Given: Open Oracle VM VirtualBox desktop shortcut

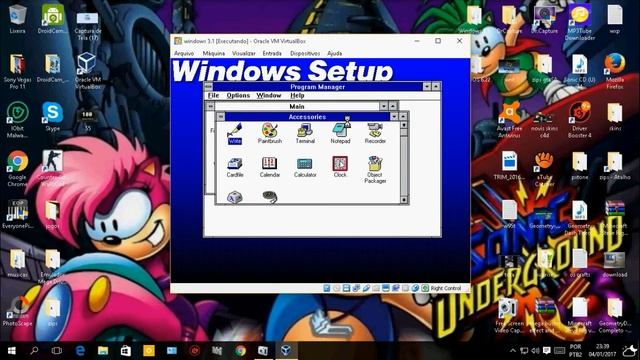Looking at the screenshot, I should 87,70.
